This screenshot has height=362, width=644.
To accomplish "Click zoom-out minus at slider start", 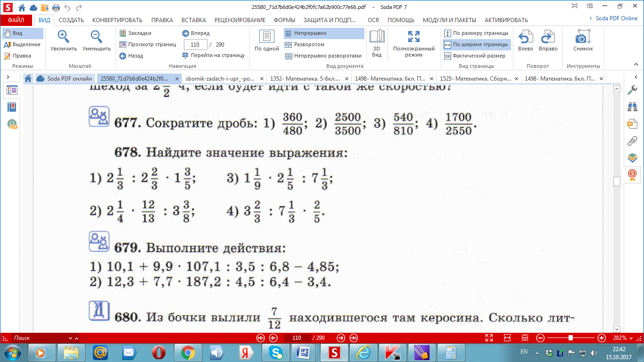I will point(541,338).
